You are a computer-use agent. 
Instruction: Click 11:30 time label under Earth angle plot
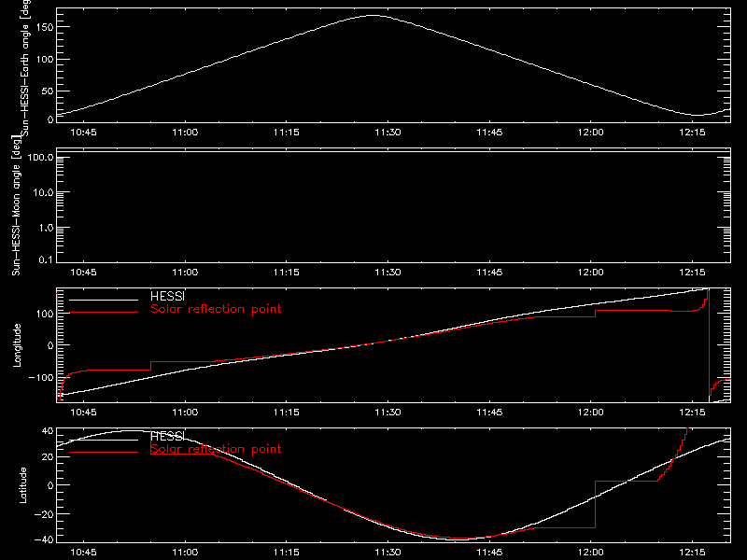388,132
